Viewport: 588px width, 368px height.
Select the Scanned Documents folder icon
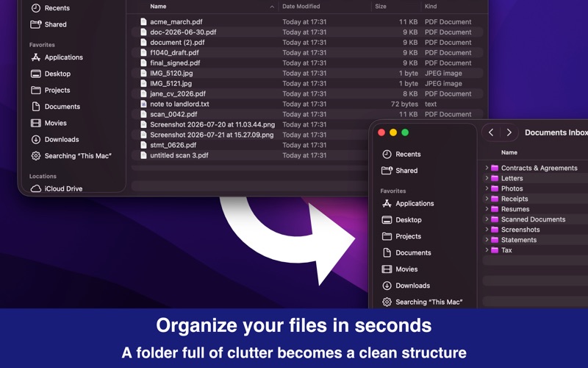point(495,219)
